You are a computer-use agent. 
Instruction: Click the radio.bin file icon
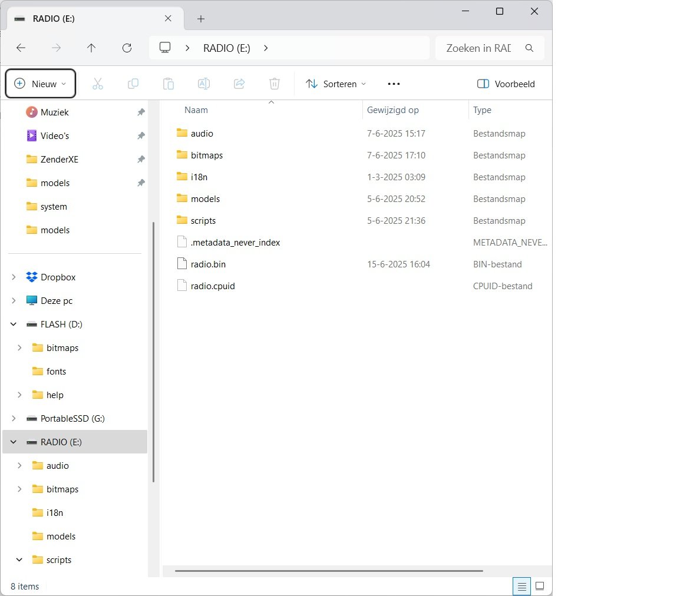pyautogui.click(x=181, y=264)
